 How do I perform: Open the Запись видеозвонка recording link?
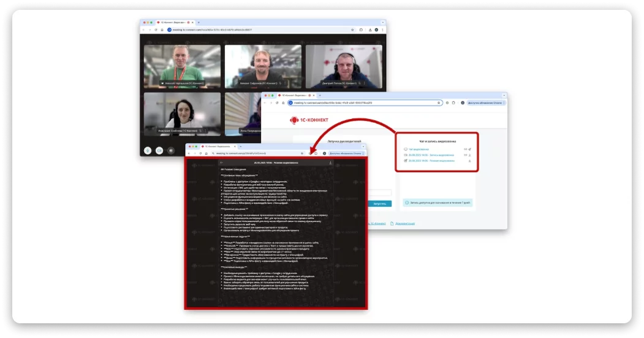click(x=431, y=155)
